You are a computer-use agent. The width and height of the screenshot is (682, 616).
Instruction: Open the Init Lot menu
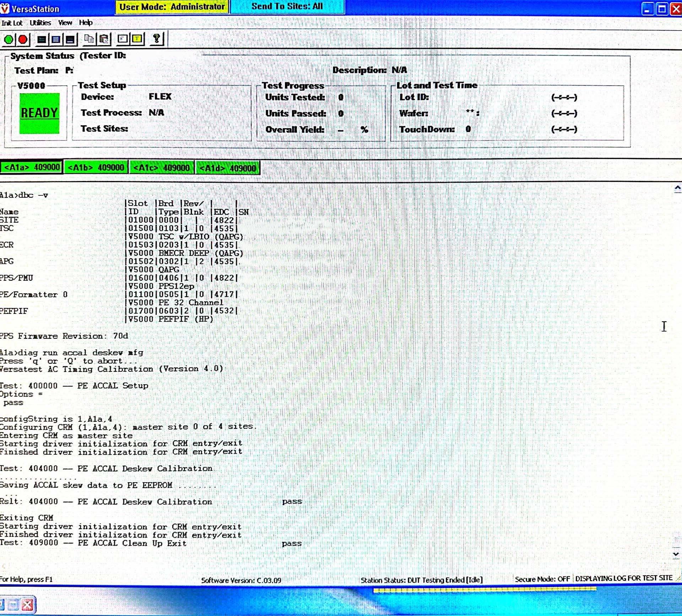click(x=12, y=23)
